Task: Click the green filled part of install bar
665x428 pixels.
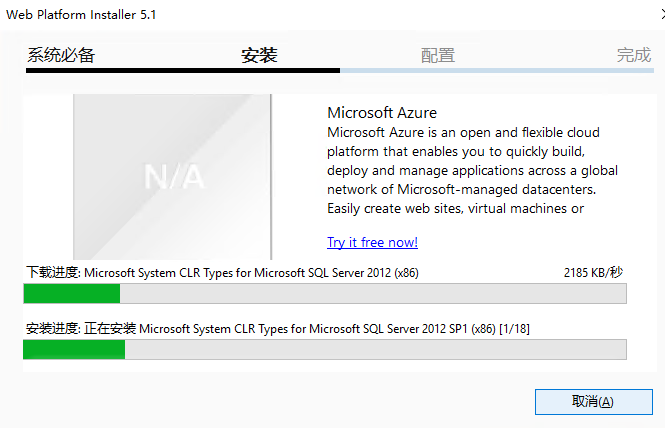Action: (x=74, y=349)
